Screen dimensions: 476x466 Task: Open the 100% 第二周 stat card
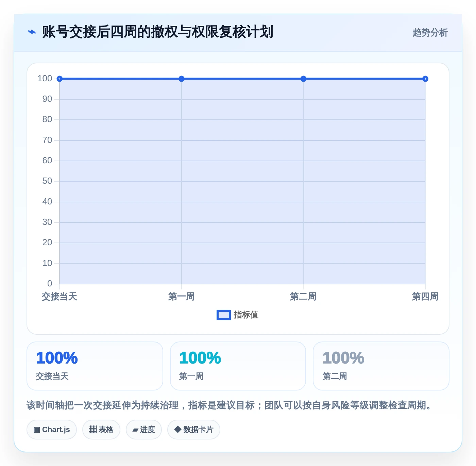coord(381,366)
